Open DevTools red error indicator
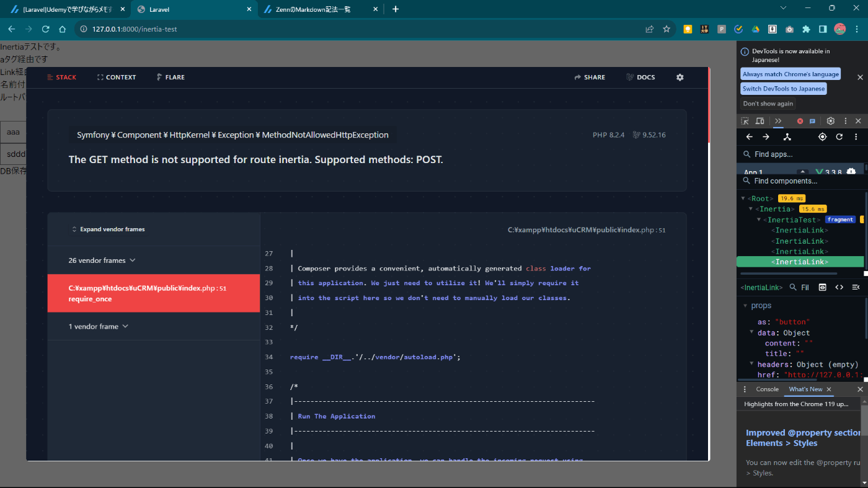This screenshot has height=488, width=868. click(x=800, y=121)
